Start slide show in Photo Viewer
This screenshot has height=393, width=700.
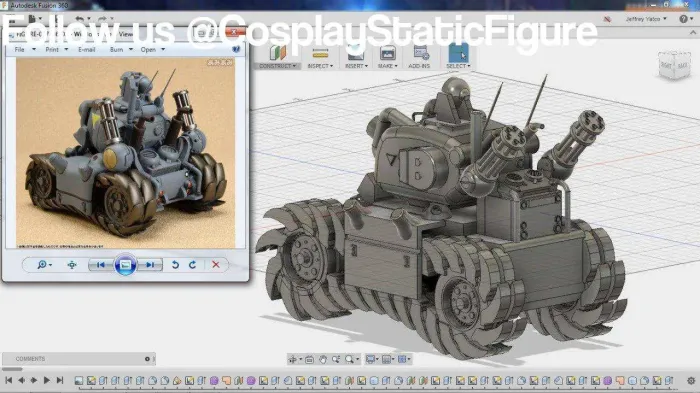click(125, 265)
